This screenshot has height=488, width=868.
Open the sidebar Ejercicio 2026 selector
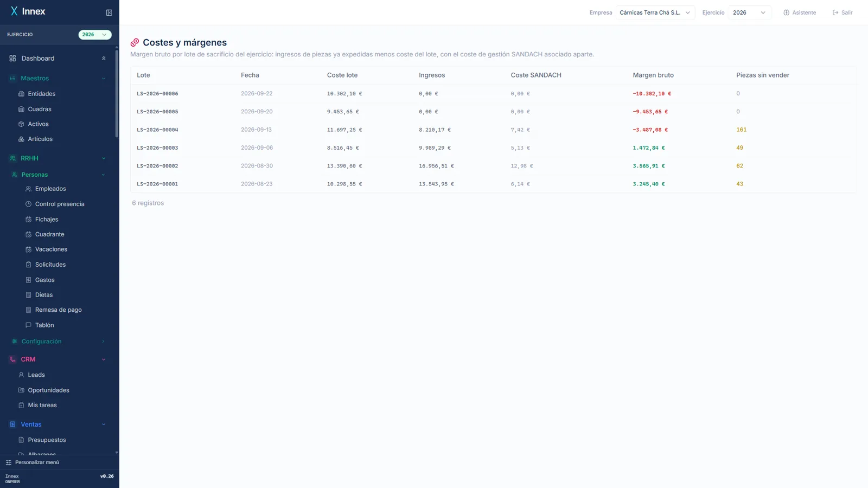95,35
